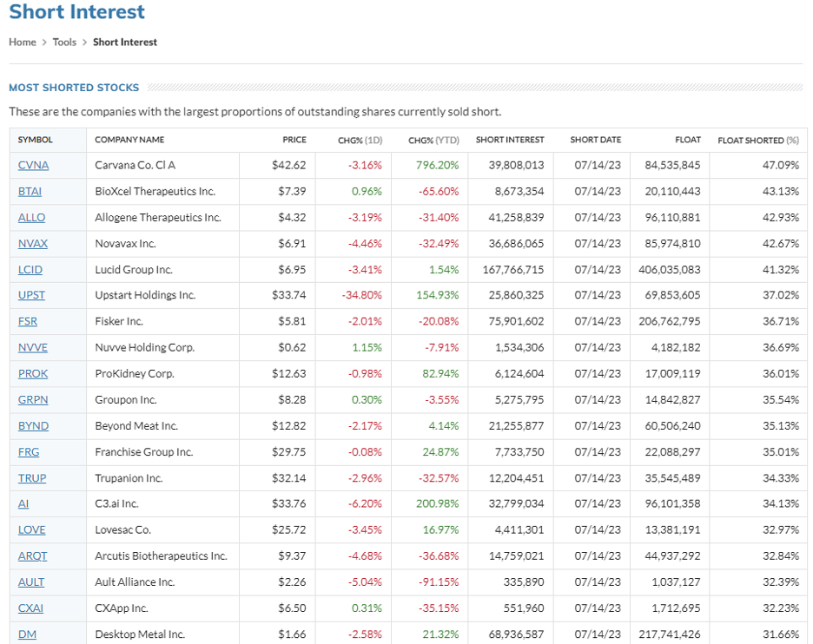Open the CVNA stock detail link
Viewport: 813px width, 644px height.
[x=32, y=165]
